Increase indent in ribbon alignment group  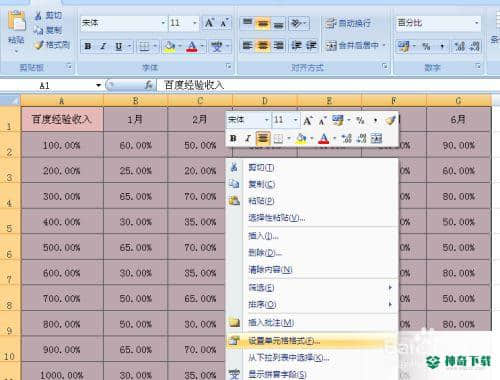tap(311, 46)
